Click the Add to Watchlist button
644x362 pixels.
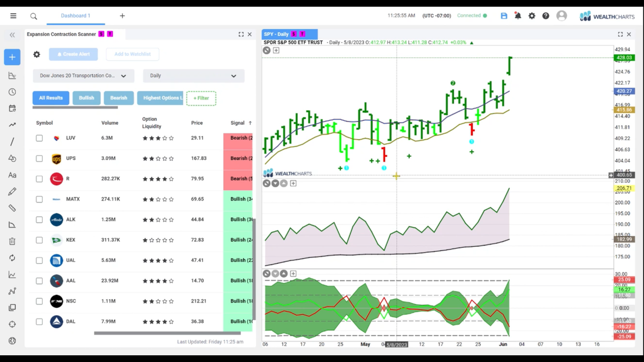132,54
